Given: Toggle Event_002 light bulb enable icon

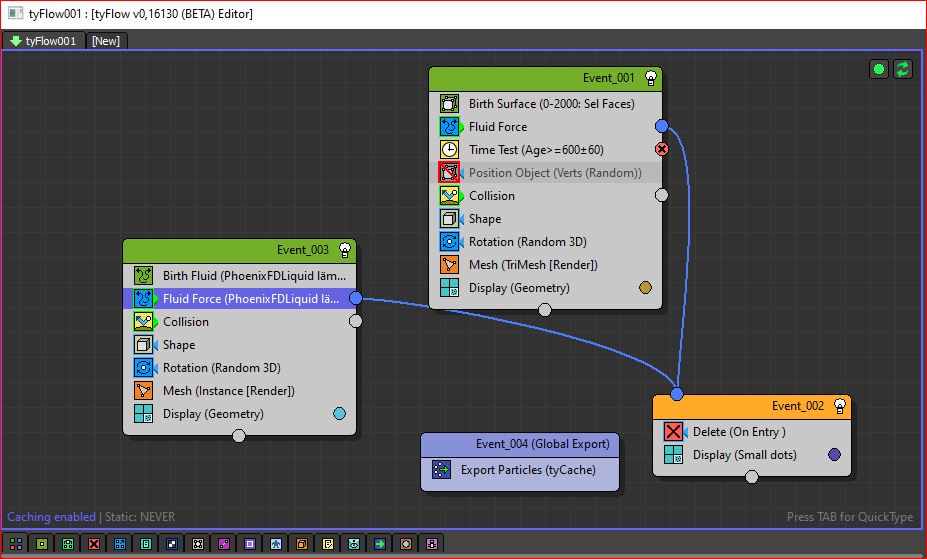Looking at the screenshot, I should (x=840, y=406).
